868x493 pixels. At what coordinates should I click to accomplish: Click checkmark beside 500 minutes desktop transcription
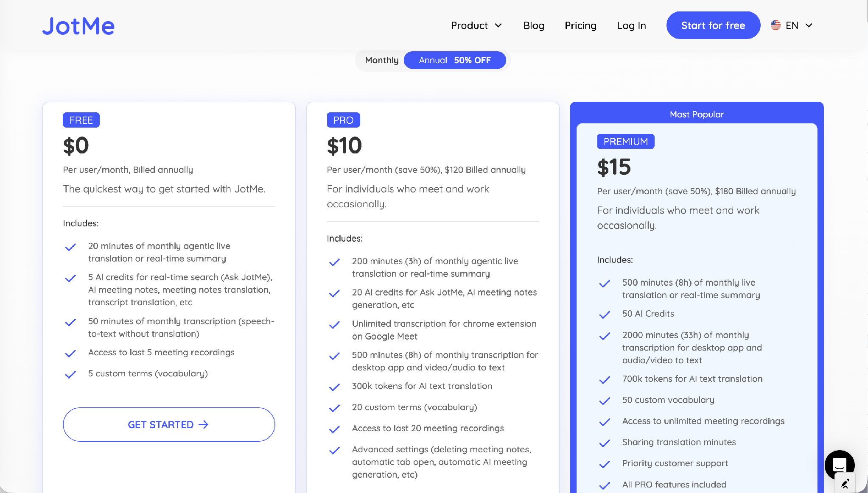point(334,356)
